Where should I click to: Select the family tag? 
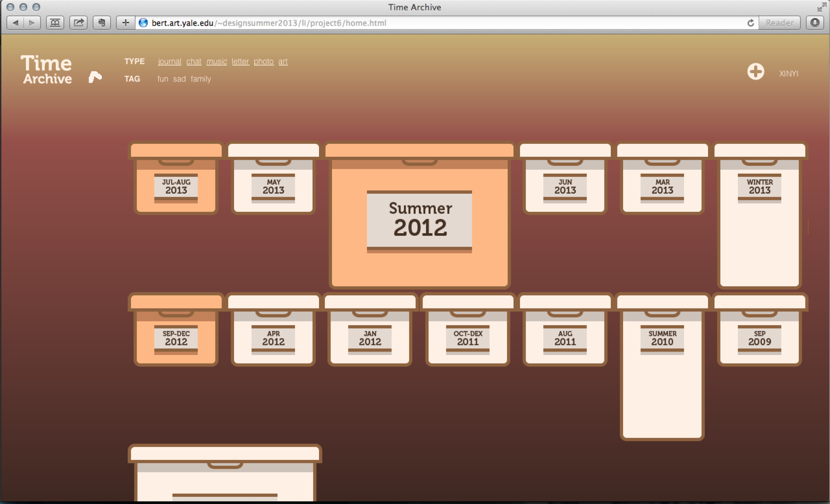pyautogui.click(x=201, y=79)
